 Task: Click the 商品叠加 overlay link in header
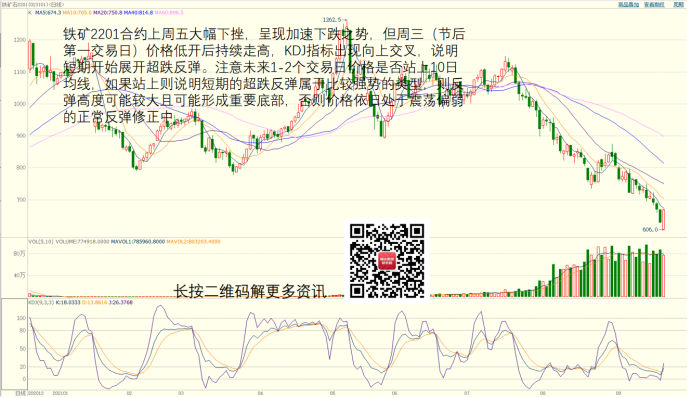coord(628,4)
